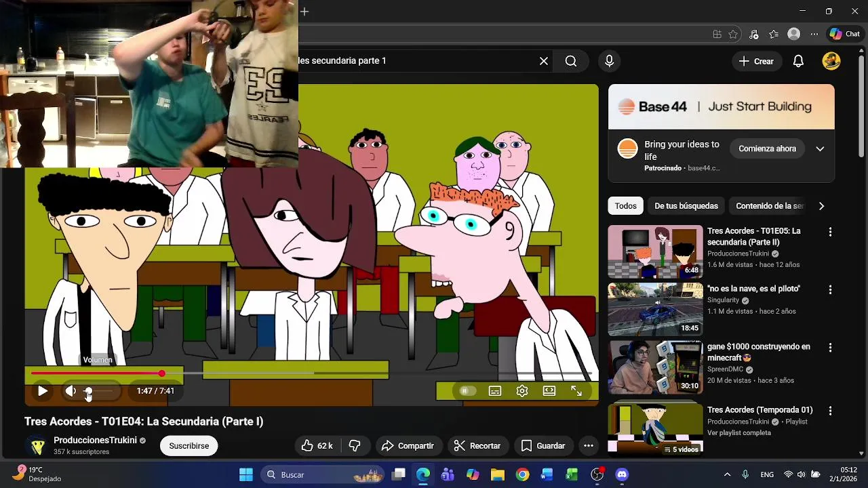The image size is (868, 488).
Task: Clear the YouTube search box text
Action: tap(544, 61)
